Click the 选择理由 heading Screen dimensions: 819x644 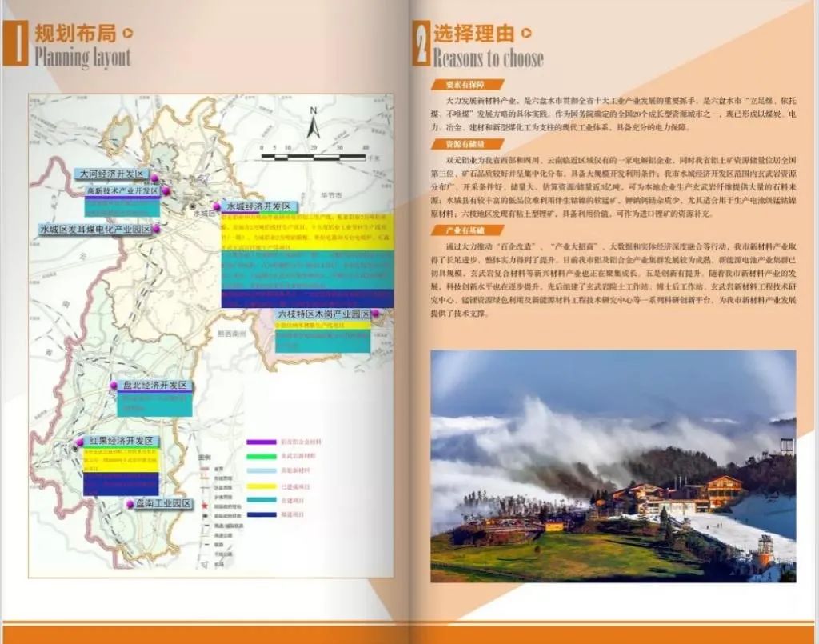(473, 34)
